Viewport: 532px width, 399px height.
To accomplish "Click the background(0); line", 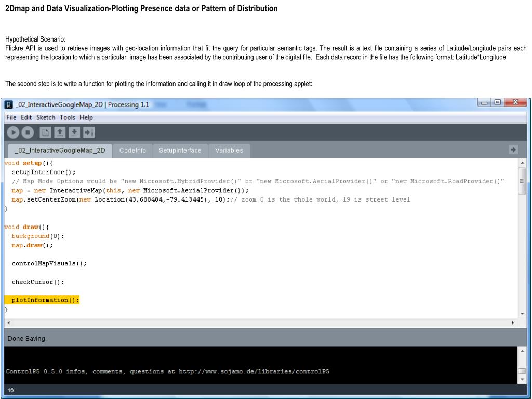I will point(37,236).
